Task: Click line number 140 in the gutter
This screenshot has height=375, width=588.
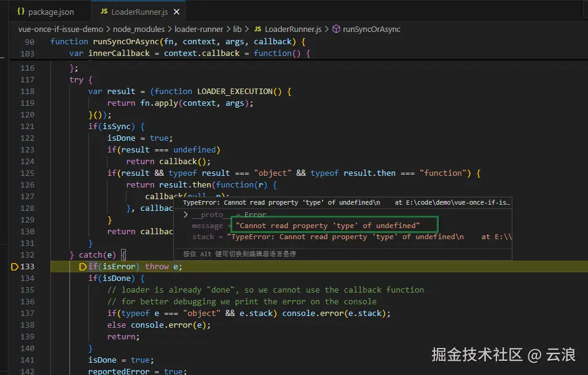Action: (28, 349)
